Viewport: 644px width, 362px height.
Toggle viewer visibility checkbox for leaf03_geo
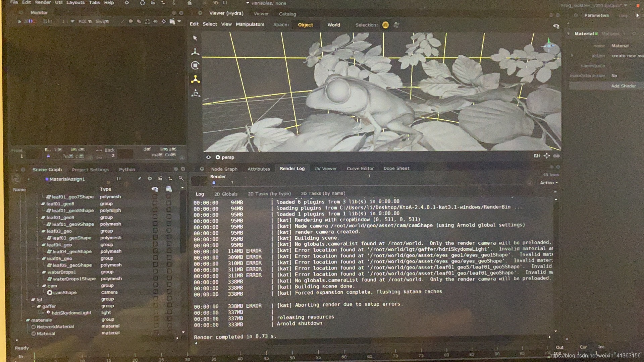click(x=155, y=231)
